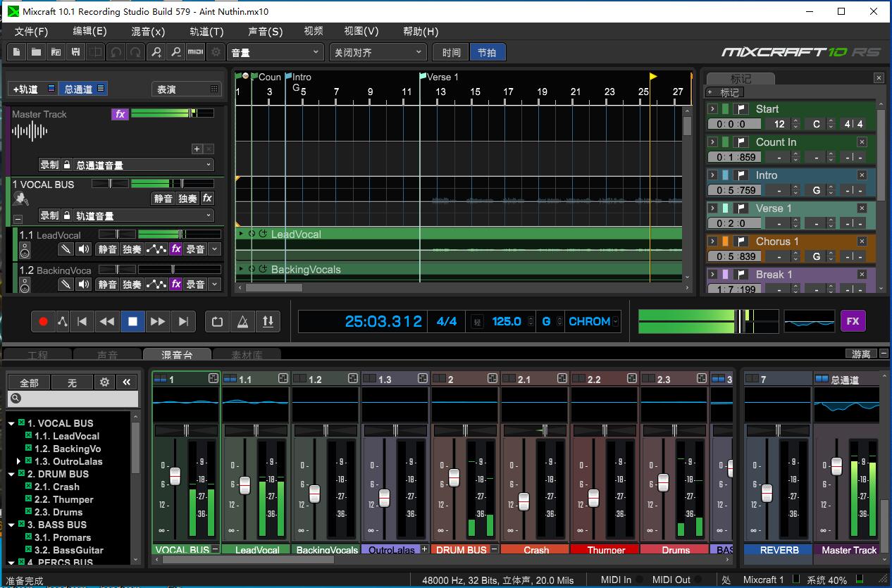
Task: Arm the LeadVocal track for recording
Action: coord(195,249)
